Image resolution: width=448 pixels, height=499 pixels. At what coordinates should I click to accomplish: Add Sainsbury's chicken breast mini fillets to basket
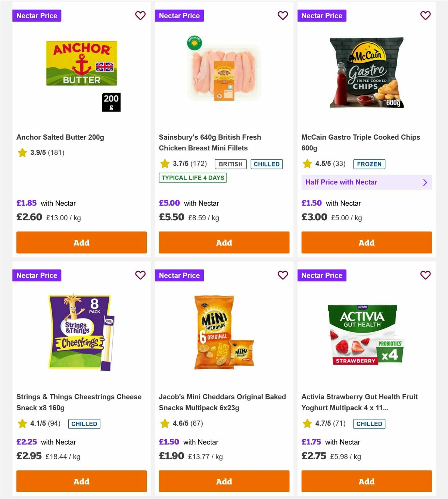click(224, 243)
